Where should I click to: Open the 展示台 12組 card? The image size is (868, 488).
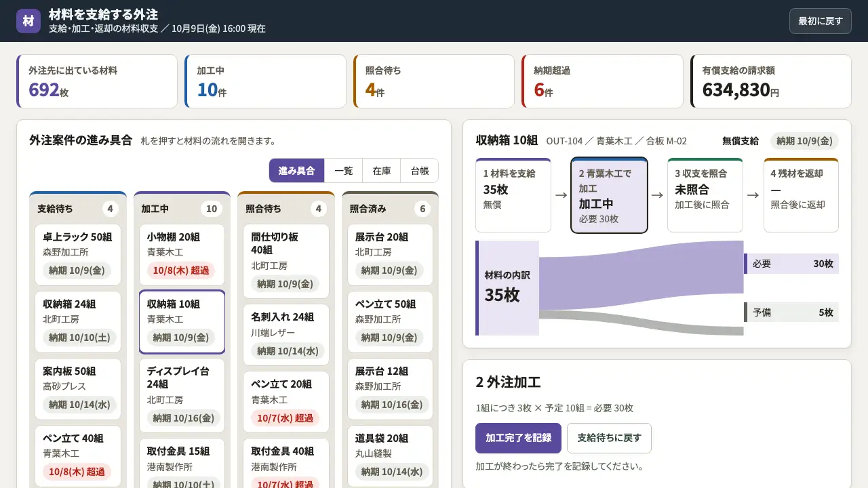(390, 389)
